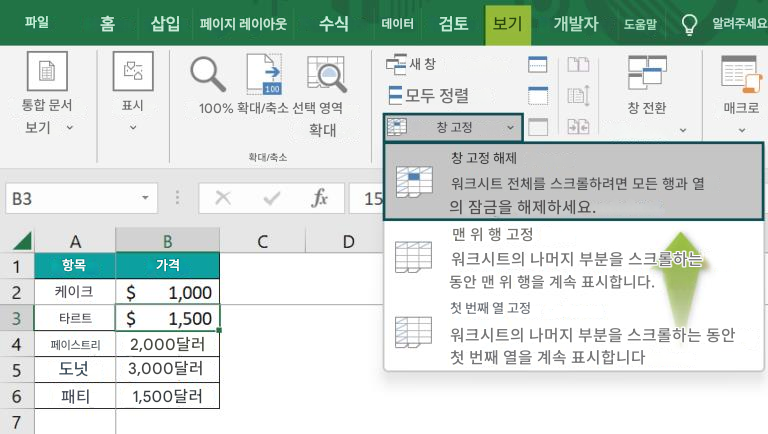Open the 통합 문서 보기 icon
Image resolution: width=768 pixels, height=434 pixels.
(x=47, y=71)
